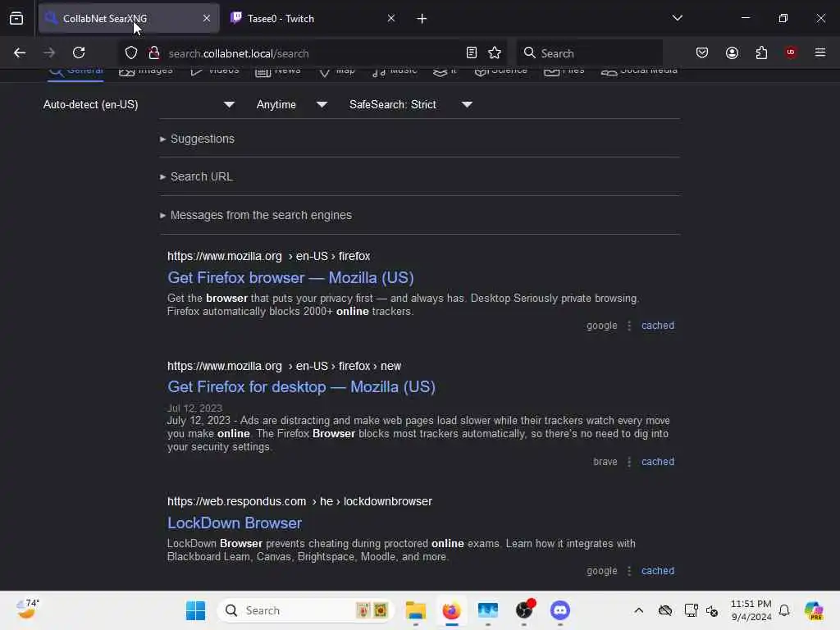Open the Copilot preview taskbar icon
840x630 pixels.
814,610
